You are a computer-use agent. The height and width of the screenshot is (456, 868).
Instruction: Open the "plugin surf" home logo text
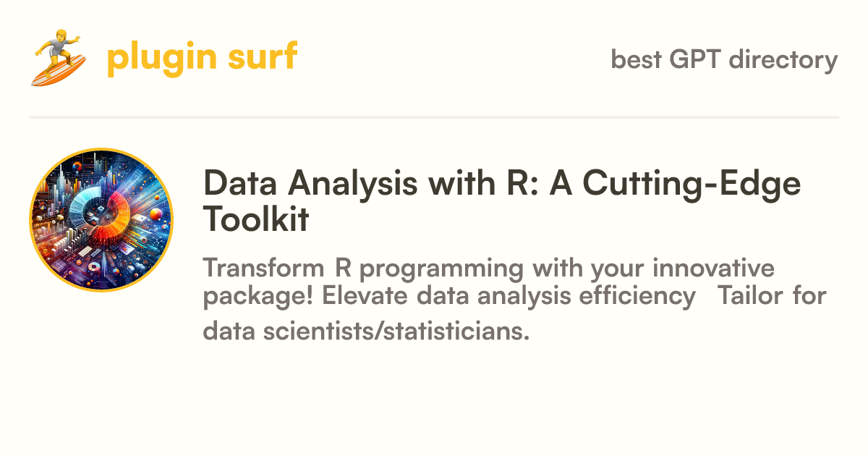click(202, 58)
